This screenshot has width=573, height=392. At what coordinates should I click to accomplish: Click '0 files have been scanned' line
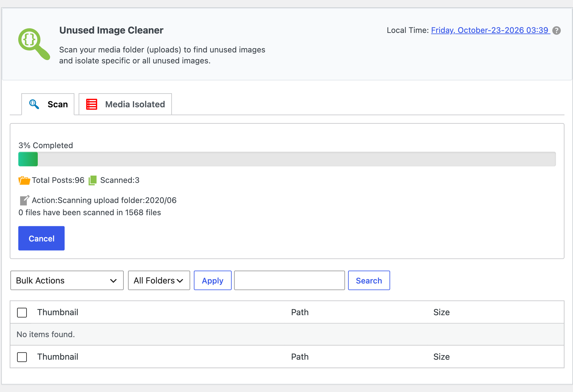(x=90, y=212)
